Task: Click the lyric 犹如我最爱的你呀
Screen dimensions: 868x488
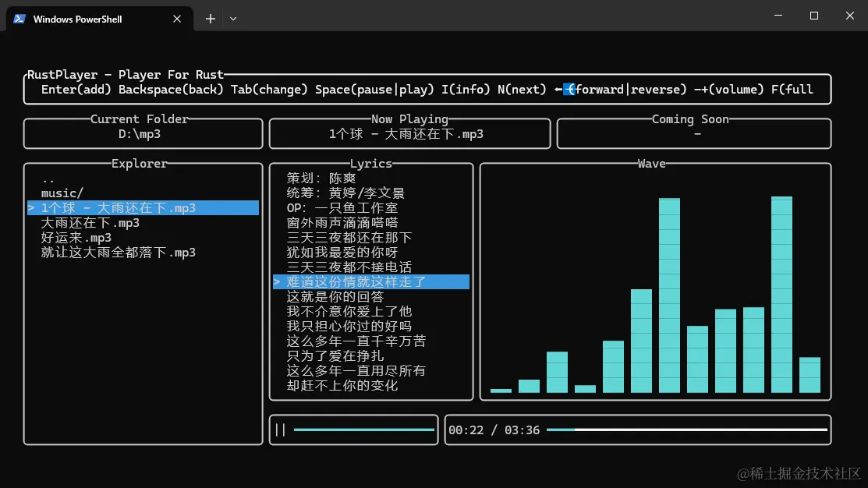Action: tap(342, 253)
